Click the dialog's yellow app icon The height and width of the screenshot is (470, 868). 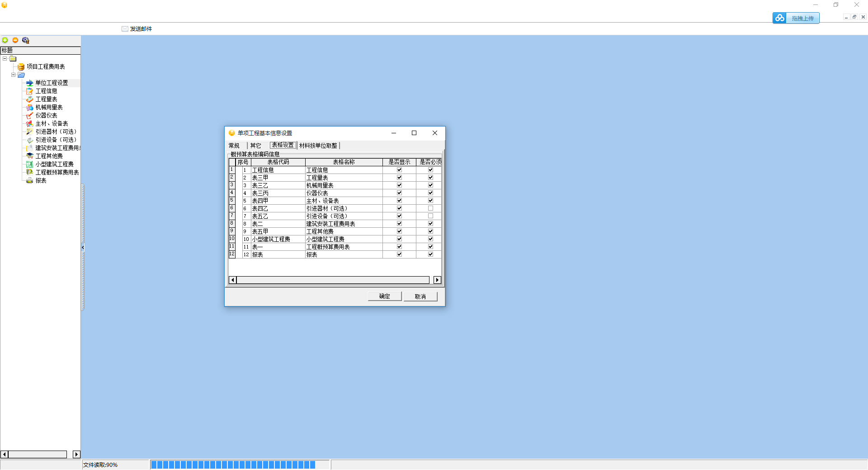(232, 133)
